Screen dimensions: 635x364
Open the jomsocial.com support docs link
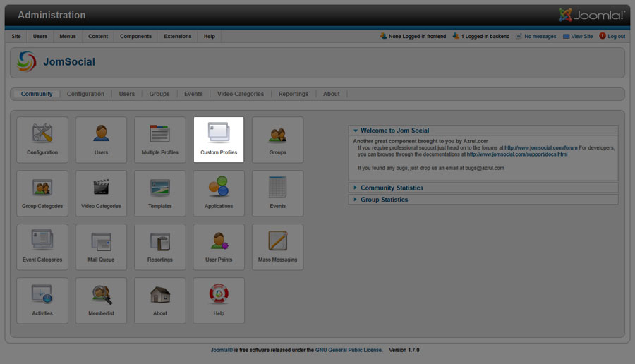coord(517,154)
